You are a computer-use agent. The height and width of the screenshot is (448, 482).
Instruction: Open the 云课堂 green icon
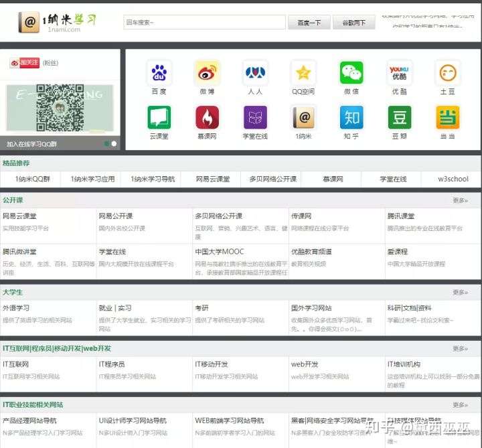[x=159, y=117]
